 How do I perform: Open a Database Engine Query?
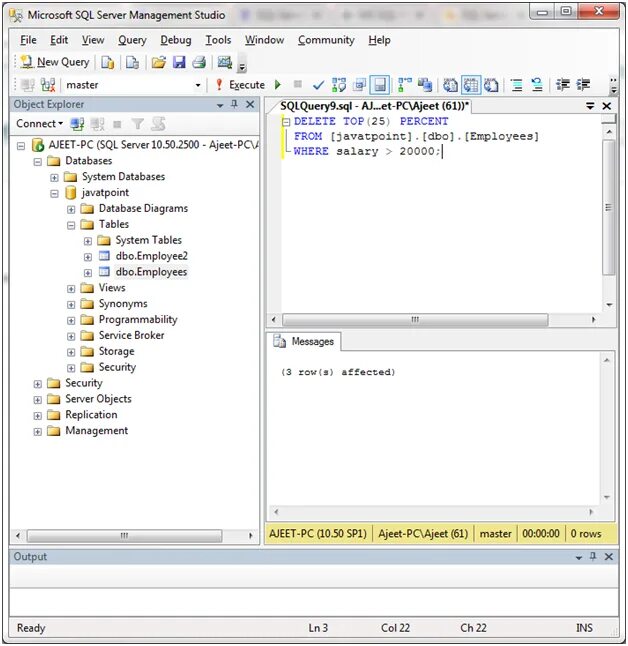(x=107, y=62)
